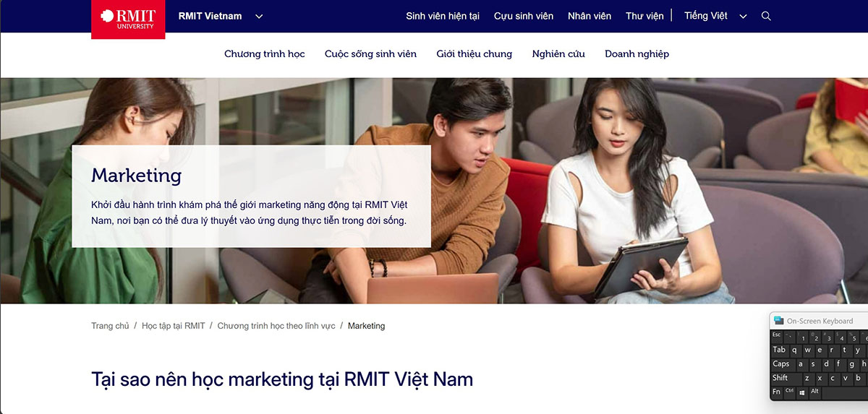868x414 pixels.
Task: Select RMIT Vietnam site label
Action: (x=210, y=16)
